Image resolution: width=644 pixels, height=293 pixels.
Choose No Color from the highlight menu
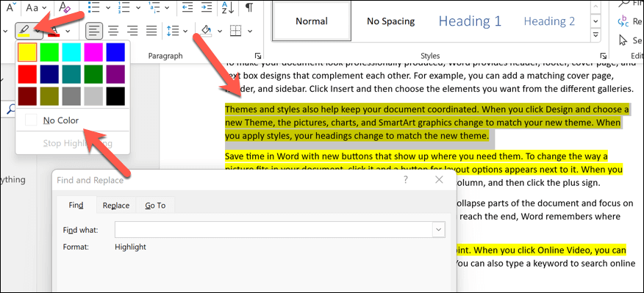click(x=73, y=120)
